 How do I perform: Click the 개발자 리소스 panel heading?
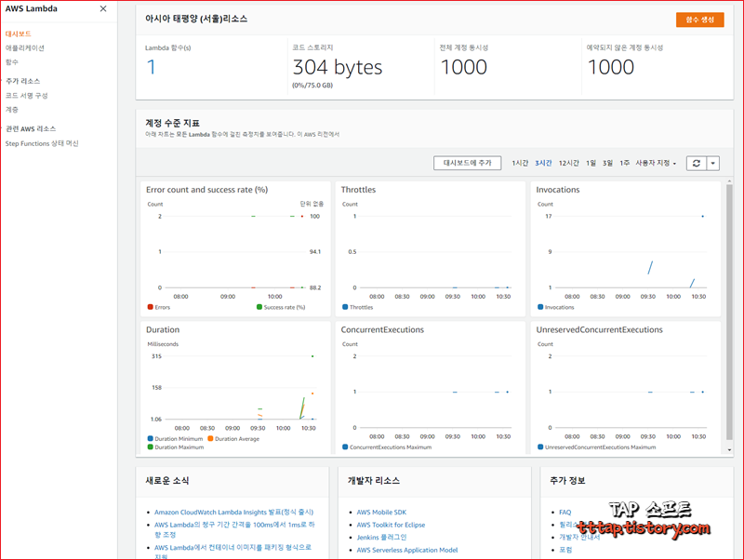tap(374, 481)
